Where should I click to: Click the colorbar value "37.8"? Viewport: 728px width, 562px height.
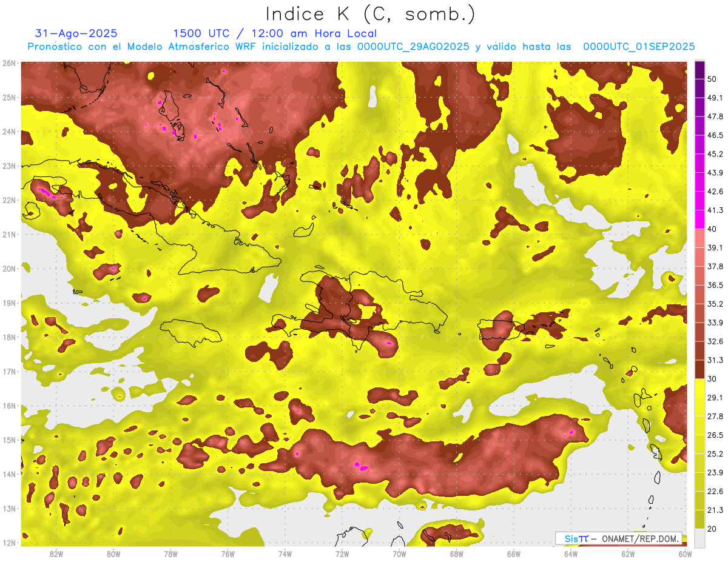click(x=715, y=266)
